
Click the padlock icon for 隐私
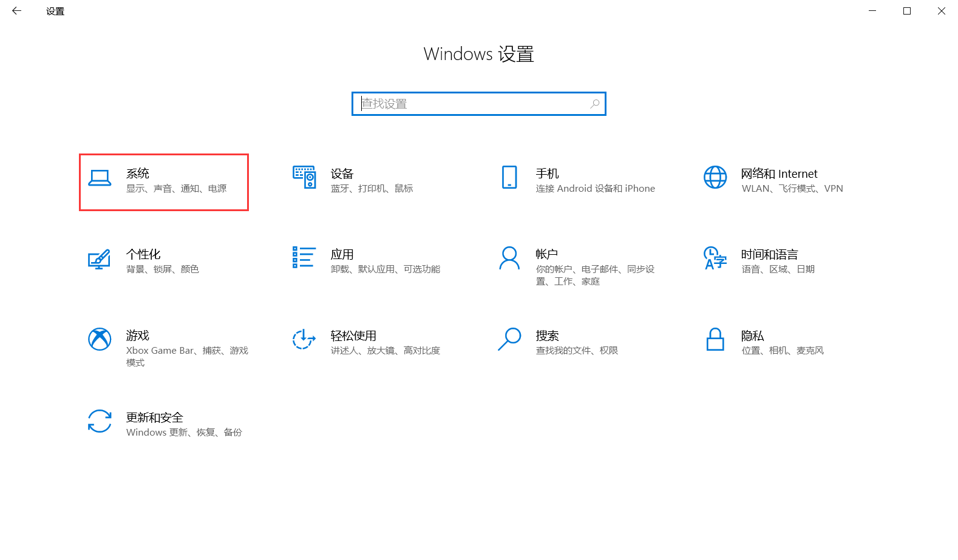(x=715, y=339)
